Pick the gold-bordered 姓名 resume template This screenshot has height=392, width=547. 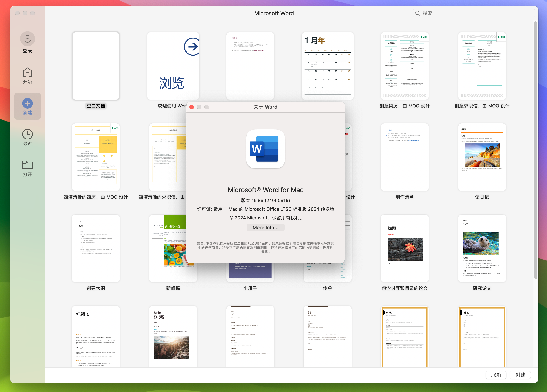pyautogui.click(x=405, y=337)
